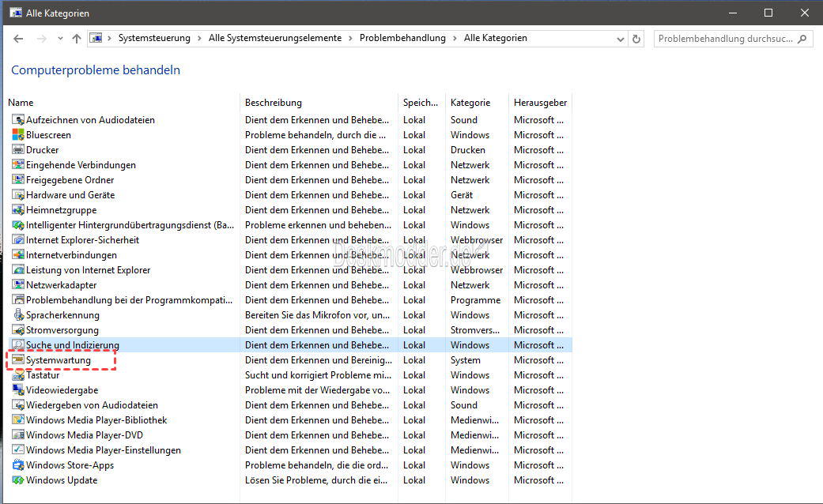Sort by the Name column header

click(21, 103)
